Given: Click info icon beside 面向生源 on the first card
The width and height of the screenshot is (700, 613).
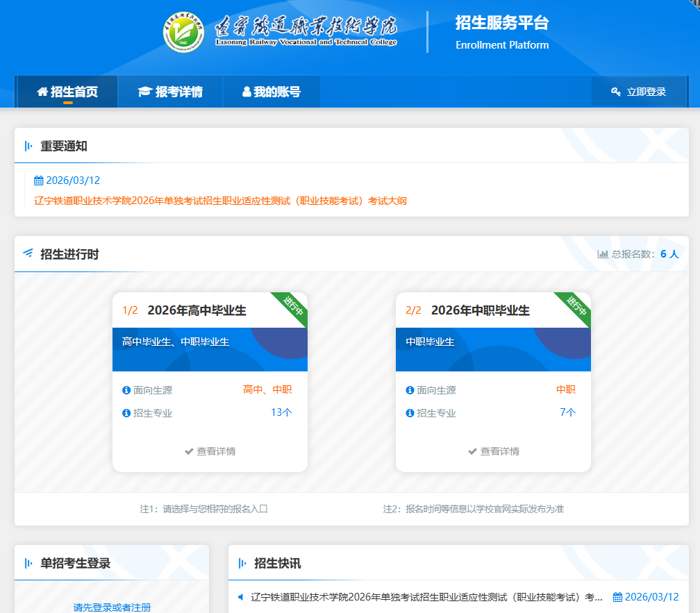Looking at the screenshot, I should coord(126,390).
